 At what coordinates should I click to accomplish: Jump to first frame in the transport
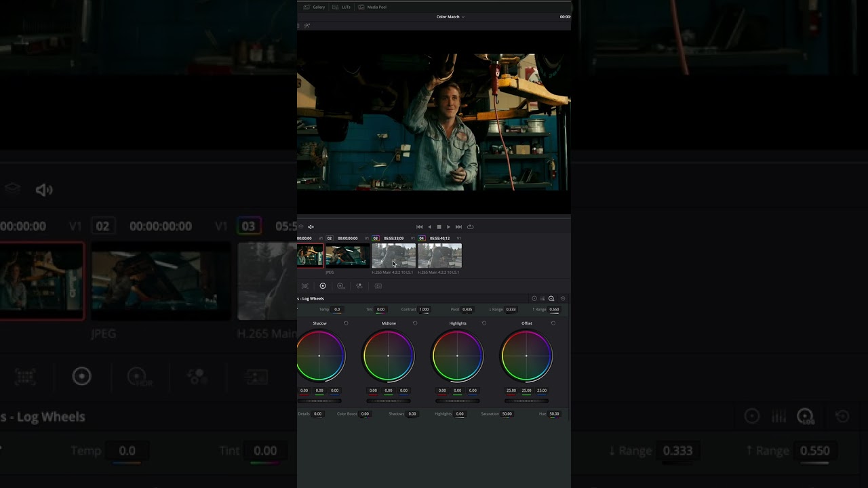pos(419,227)
